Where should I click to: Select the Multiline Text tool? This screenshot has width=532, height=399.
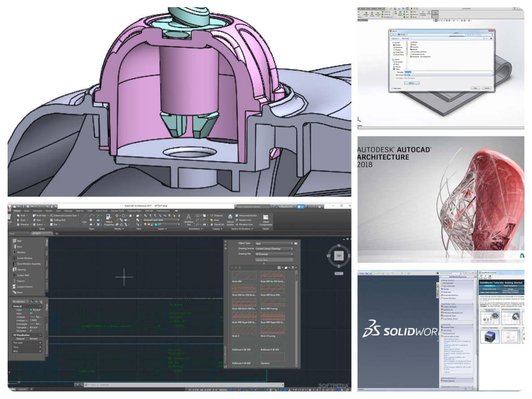coord(189,220)
